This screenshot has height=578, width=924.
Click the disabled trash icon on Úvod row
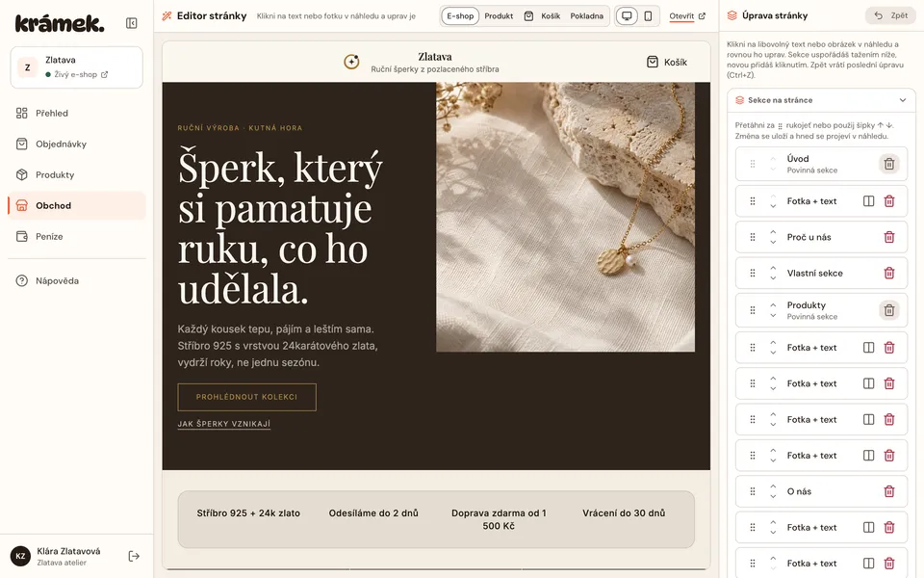click(x=889, y=164)
